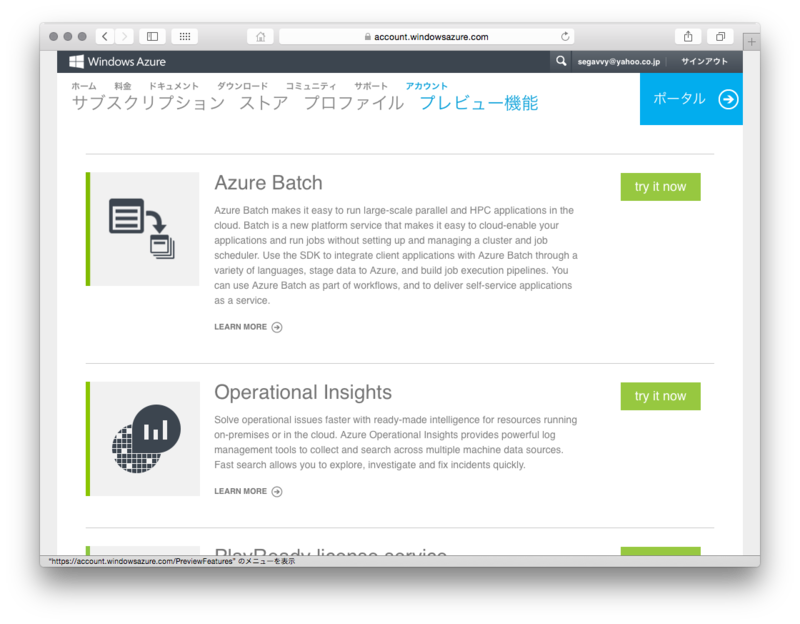The width and height of the screenshot is (800, 624).
Task: Click the Safari home icon
Action: point(260,37)
